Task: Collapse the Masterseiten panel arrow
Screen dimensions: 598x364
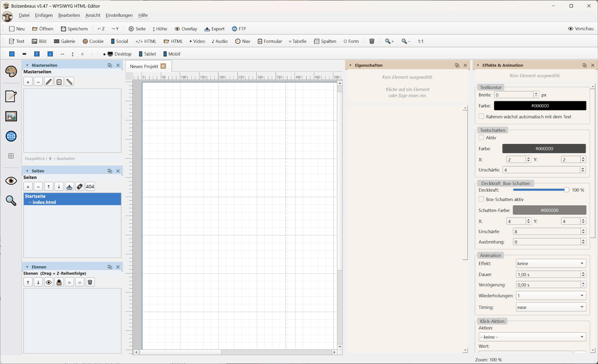Action: pos(27,65)
